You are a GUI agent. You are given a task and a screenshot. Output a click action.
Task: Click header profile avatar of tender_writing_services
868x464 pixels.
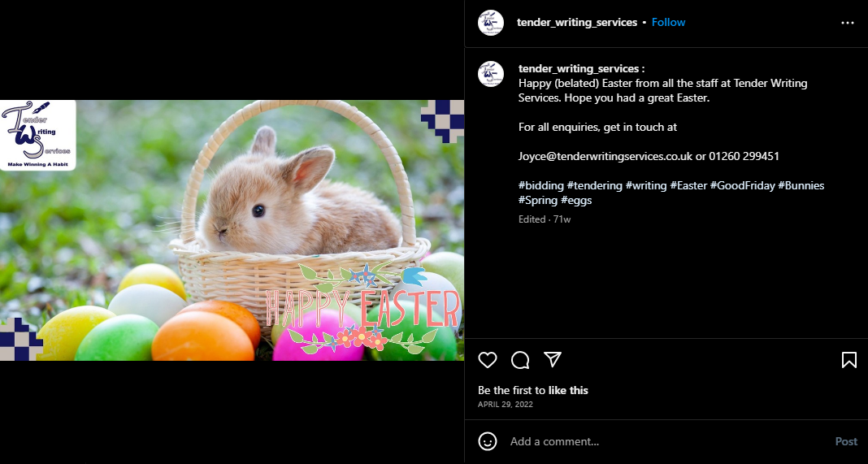pos(490,23)
